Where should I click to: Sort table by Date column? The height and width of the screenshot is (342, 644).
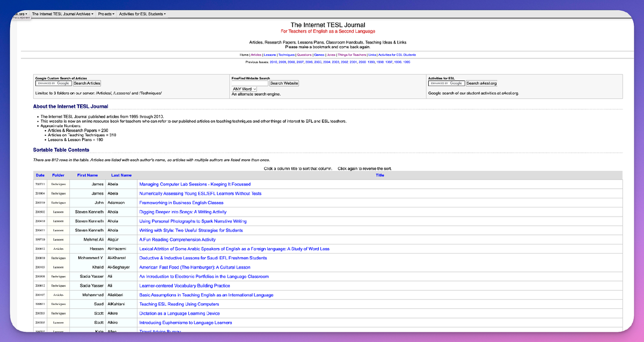tap(40, 175)
